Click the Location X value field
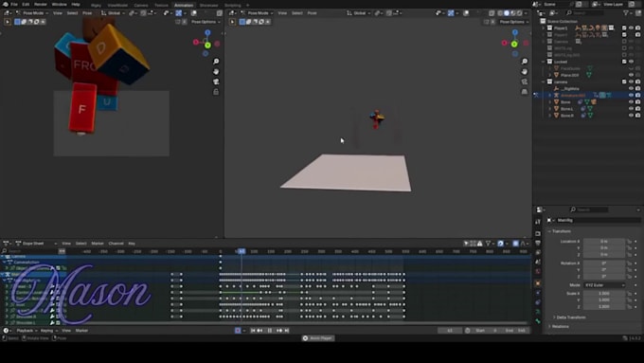 (604, 242)
